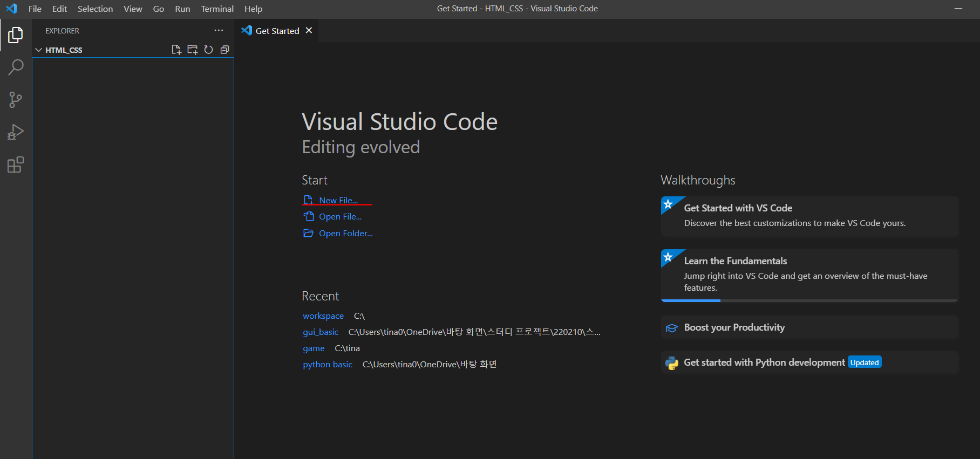Open Get Started with VS Code walkthrough
The height and width of the screenshot is (459, 980).
tap(809, 216)
